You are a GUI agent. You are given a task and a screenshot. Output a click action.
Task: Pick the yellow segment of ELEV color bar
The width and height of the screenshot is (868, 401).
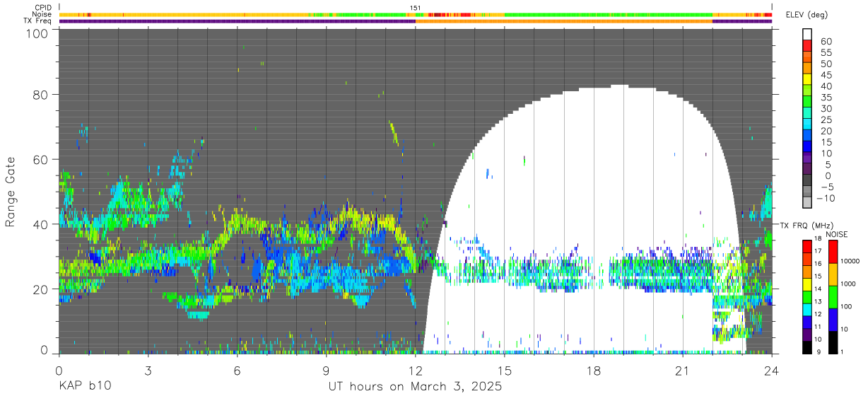(807, 79)
